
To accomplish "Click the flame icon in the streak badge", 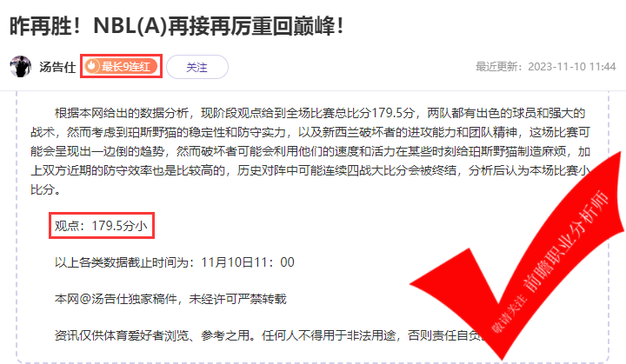I will [92, 66].
